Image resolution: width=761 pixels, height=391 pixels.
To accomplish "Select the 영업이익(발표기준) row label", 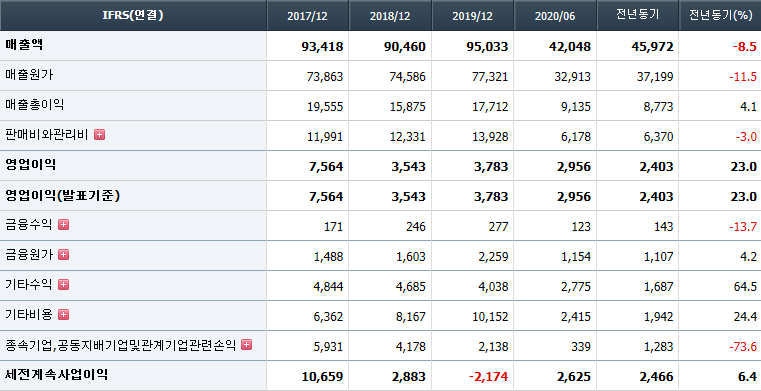I will (x=63, y=195).
